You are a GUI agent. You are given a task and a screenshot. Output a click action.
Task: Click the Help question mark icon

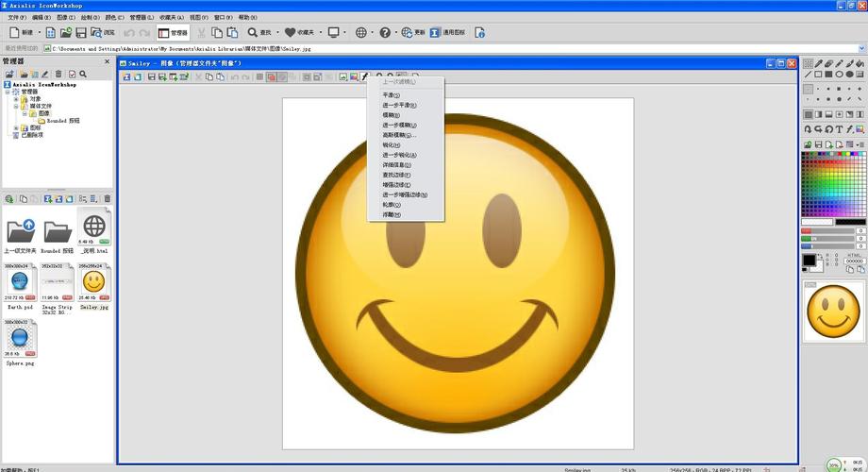pos(385,33)
